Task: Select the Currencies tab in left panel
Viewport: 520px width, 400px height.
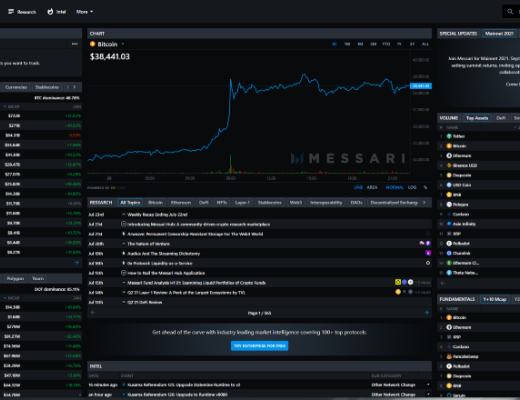Action: point(16,87)
